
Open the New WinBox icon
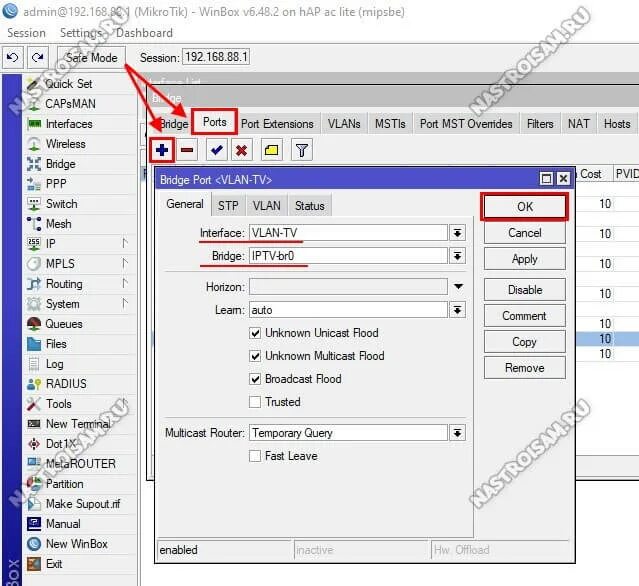34,544
